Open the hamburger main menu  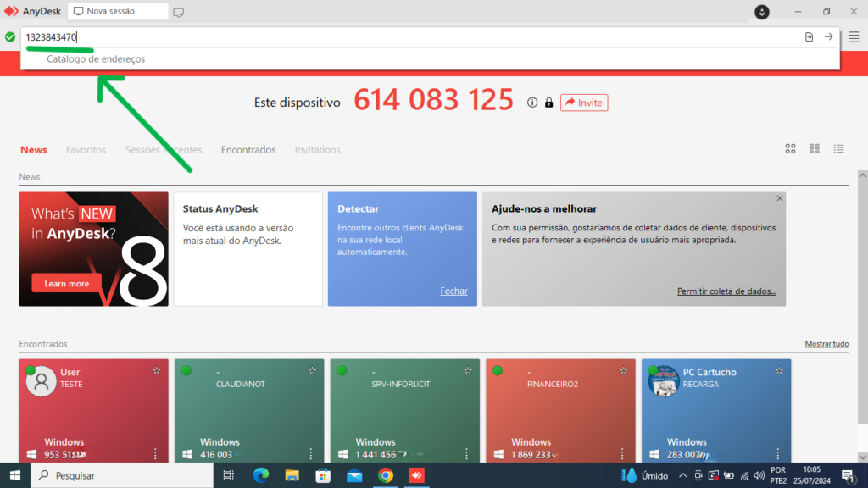(x=854, y=37)
